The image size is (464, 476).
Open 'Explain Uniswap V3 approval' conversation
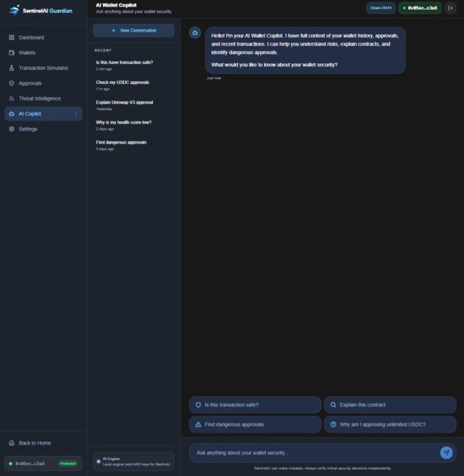tap(134, 106)
